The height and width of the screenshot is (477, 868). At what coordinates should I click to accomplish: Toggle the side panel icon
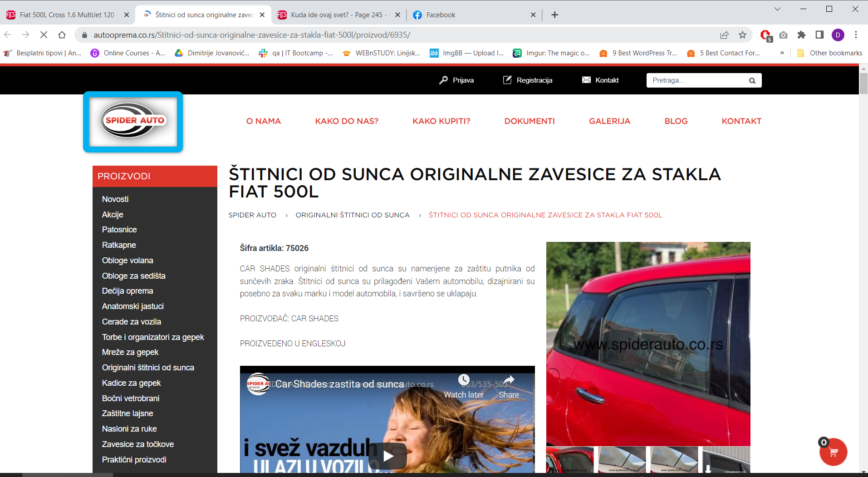click(819, 35)
